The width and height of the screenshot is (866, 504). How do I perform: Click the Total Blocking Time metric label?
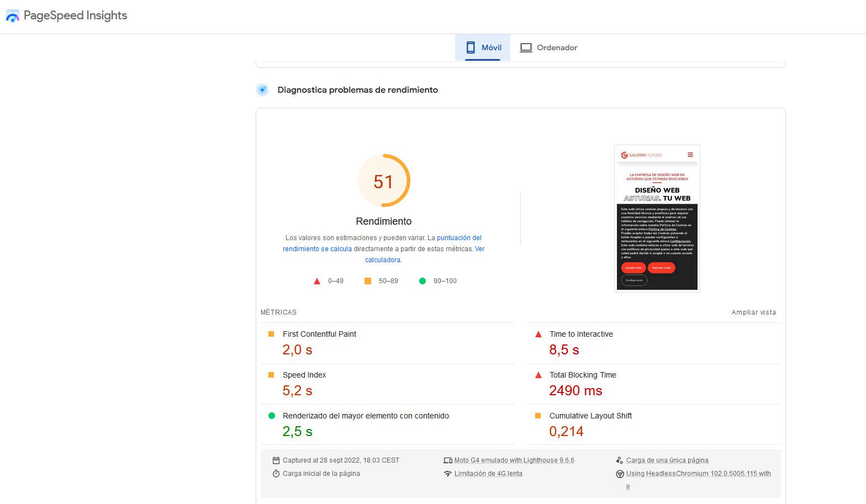click(x=583, y=375)
